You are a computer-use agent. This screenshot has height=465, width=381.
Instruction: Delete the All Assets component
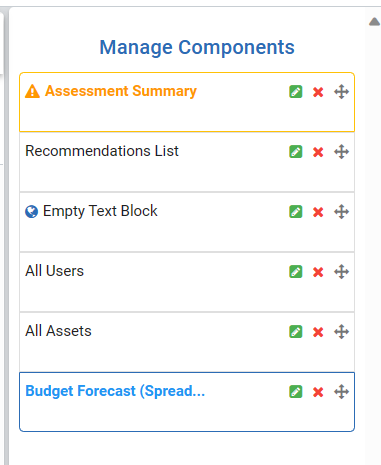pos(318,332)
